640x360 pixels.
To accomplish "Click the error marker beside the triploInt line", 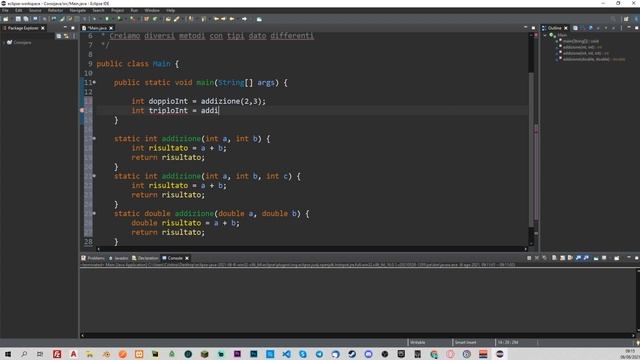I will pos(82,110).
